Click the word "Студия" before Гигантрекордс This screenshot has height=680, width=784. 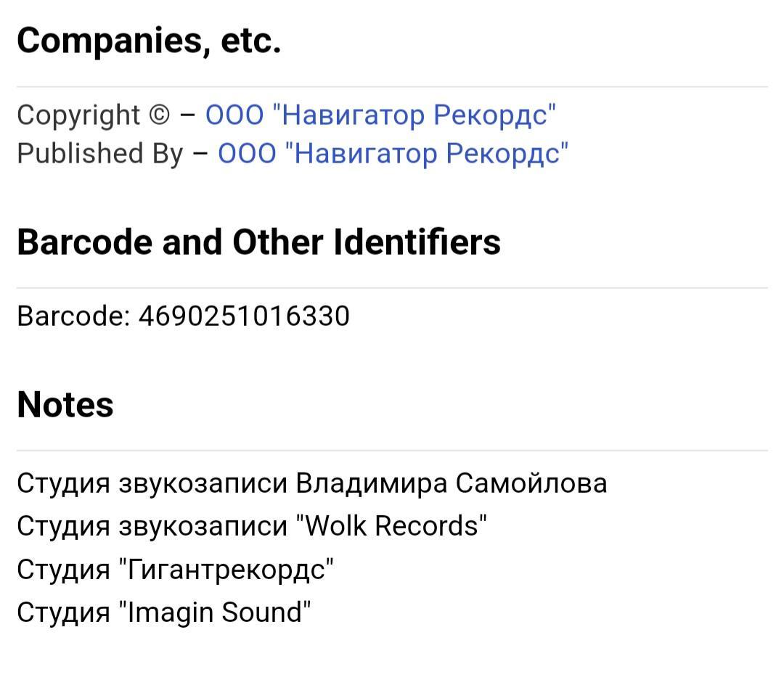63,570
